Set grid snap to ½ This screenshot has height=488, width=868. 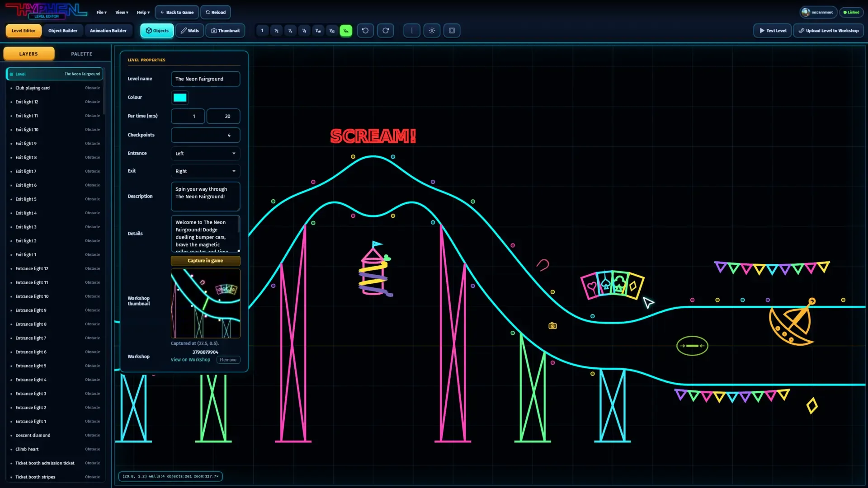point(276,31)
